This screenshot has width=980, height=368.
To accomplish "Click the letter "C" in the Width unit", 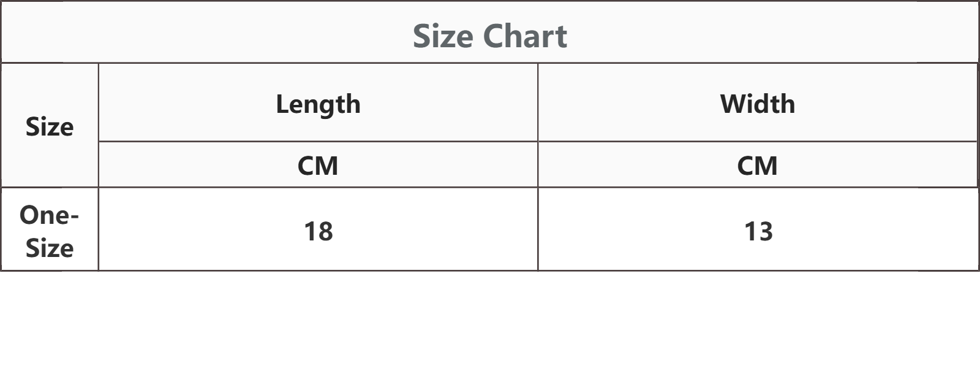I will [x=746, y=166].
